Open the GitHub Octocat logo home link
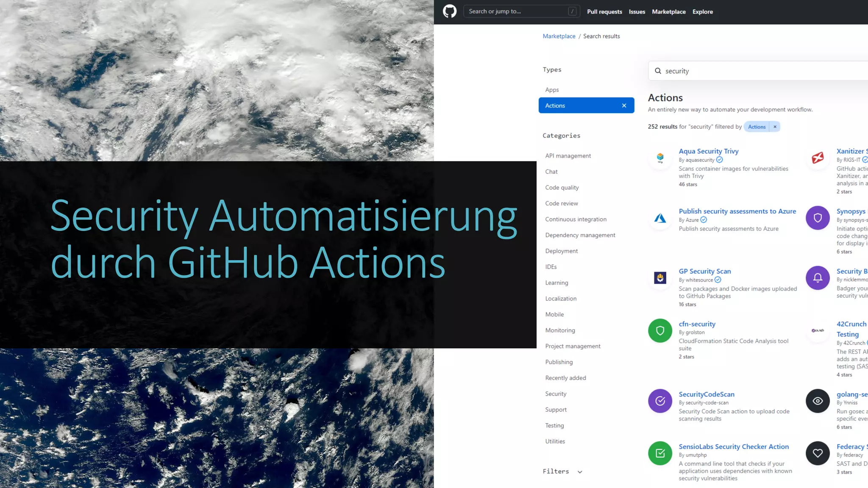Image resolution: width=868 pixels, height=488 pixels. coord(450,11)
